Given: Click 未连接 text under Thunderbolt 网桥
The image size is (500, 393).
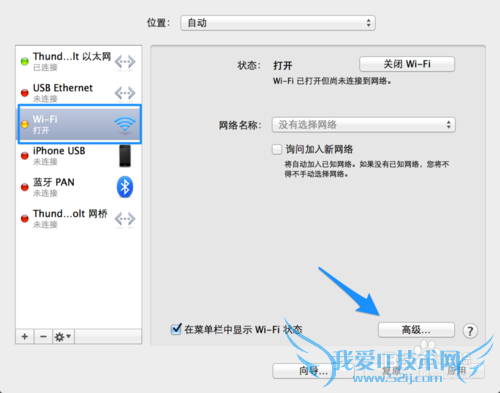Looking at the screenshot, I should 45,225.
